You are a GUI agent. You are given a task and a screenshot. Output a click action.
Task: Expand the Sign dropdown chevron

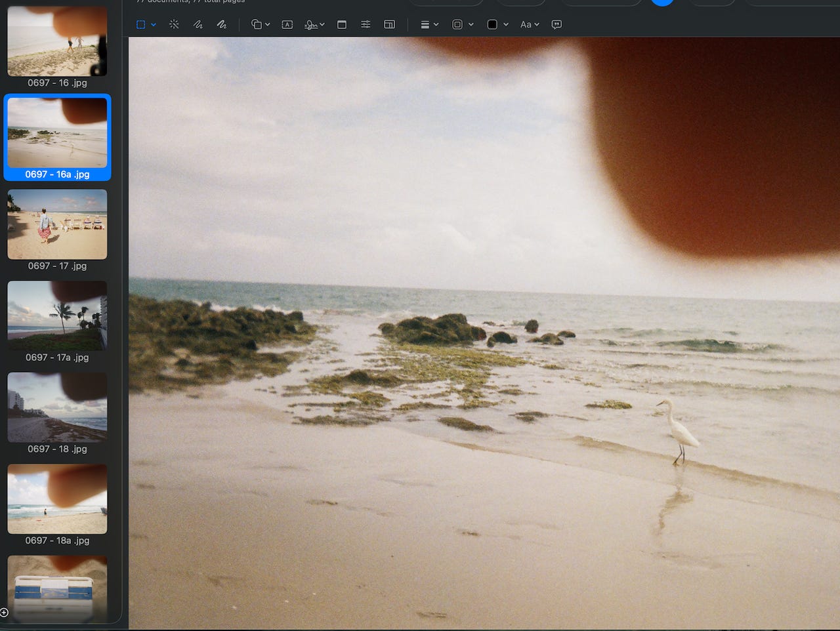pos(322,25)
